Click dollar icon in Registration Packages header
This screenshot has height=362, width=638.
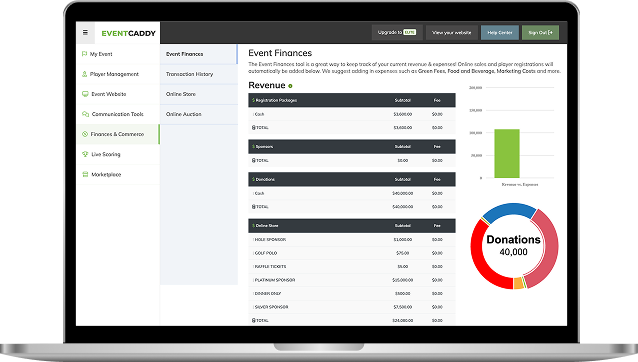pos(253,100)
